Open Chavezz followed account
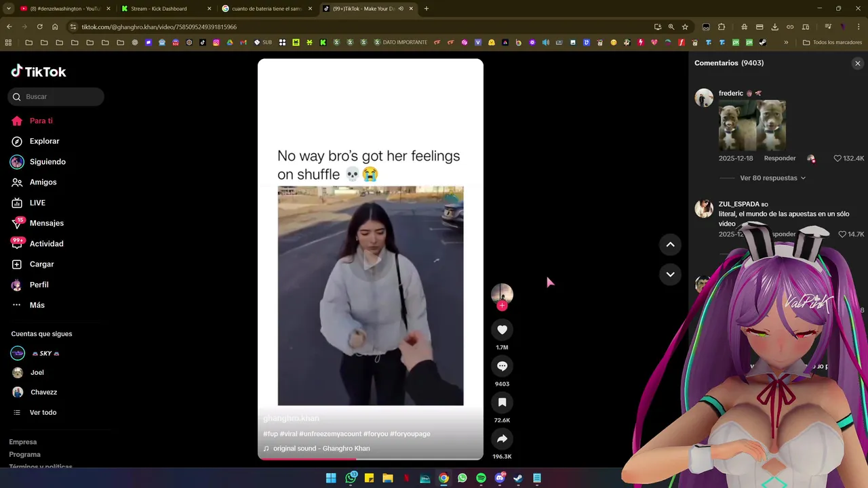Viewport: 868px width, 488px height. [x=35, y=392]
